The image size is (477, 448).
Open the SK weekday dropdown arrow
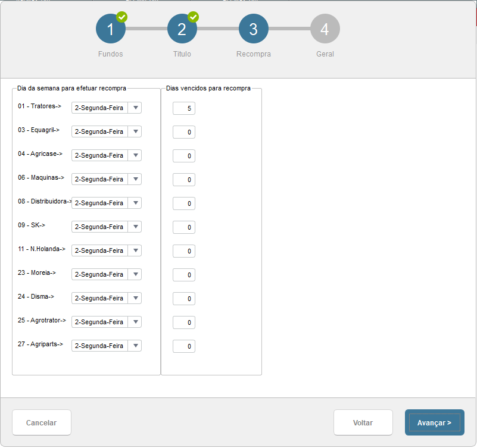coord(136,227)
